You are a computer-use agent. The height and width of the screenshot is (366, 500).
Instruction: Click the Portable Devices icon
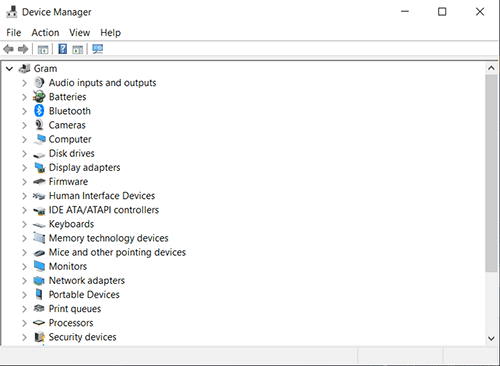point(39,294)
